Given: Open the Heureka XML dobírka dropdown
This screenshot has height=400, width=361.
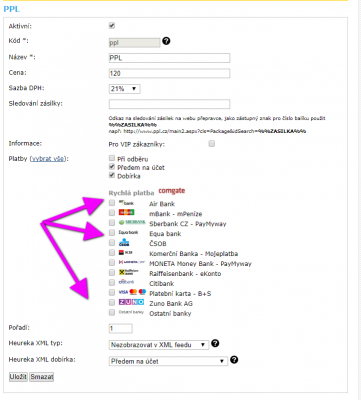Looking at the screenshot, I should click(168, 361).
